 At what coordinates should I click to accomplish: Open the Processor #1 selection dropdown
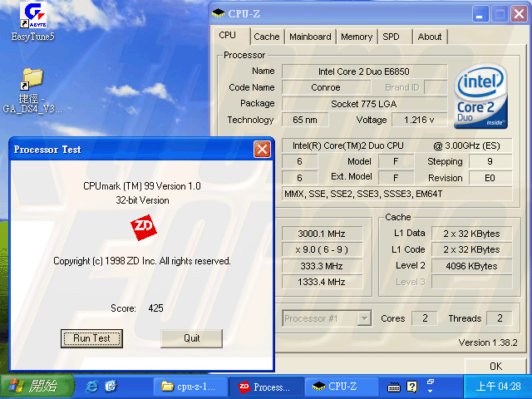[x=364, y=318]
